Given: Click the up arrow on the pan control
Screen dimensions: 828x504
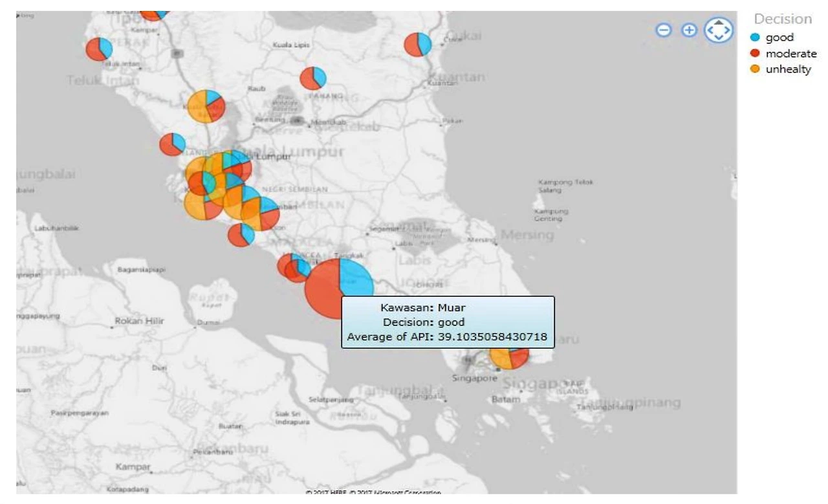Looking at the screenshot, I should 718,23.
